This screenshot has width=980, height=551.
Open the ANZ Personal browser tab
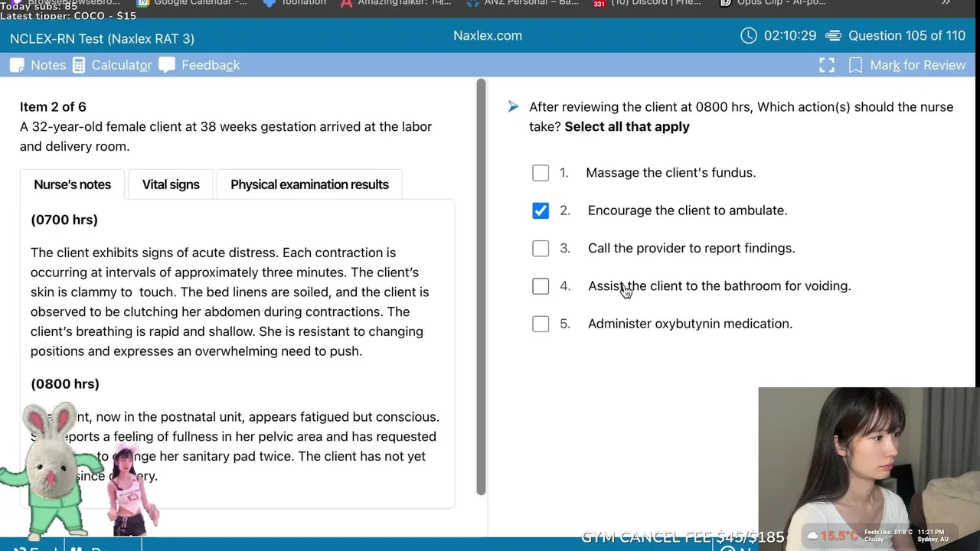click(x=522, y=3)
